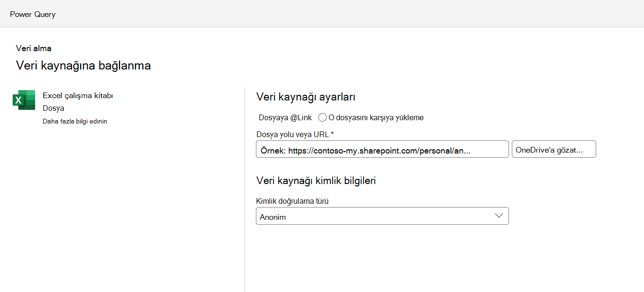Viewport: 644px width, 292px height.
Task: Click the 'Veri kaynağına bağlanma' heading
Action: (x=83, y=65)
